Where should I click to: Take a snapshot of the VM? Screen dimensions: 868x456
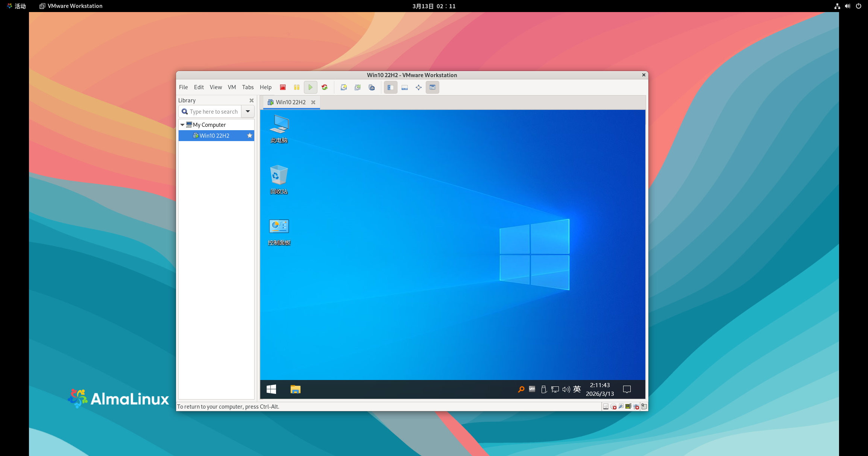point(344,87)
